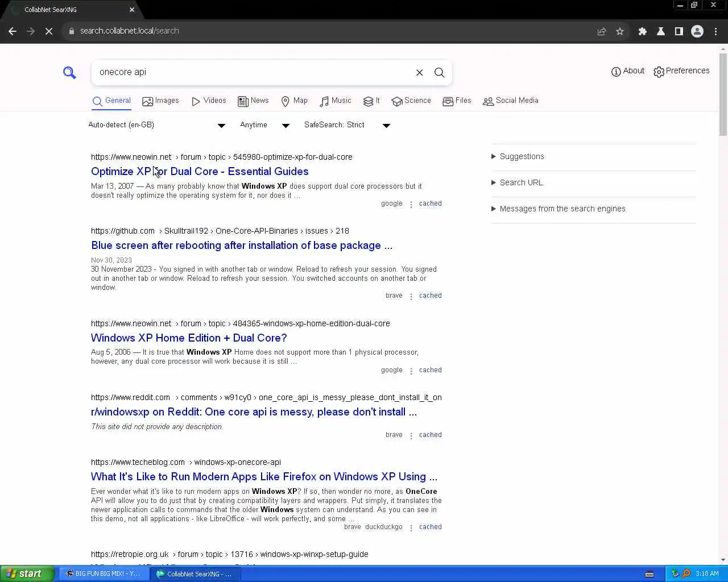Expand Messages from the search engines
Viewport: 728px width, 582px height.
[x=558, y=209]
